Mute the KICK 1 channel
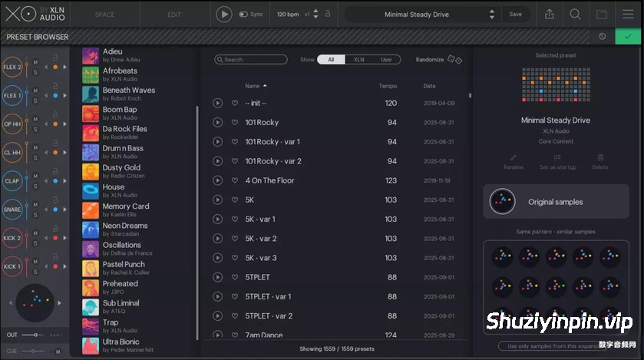This screenshot has height=360, width=644. [x=35, y=261]
